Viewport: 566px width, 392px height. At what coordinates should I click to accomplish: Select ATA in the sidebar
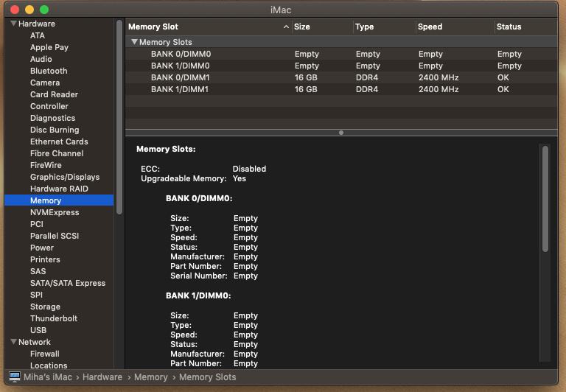[x=38, y=35]
